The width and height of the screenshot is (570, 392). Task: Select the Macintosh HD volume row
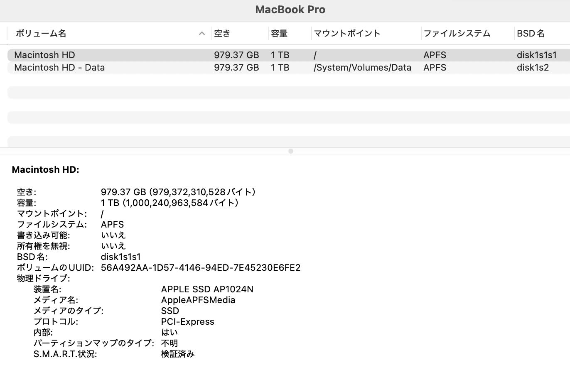tap(44, 55)
